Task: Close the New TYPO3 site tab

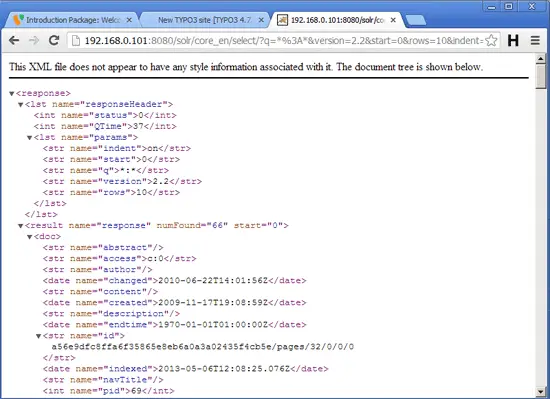Action: (x=261, y=20)
